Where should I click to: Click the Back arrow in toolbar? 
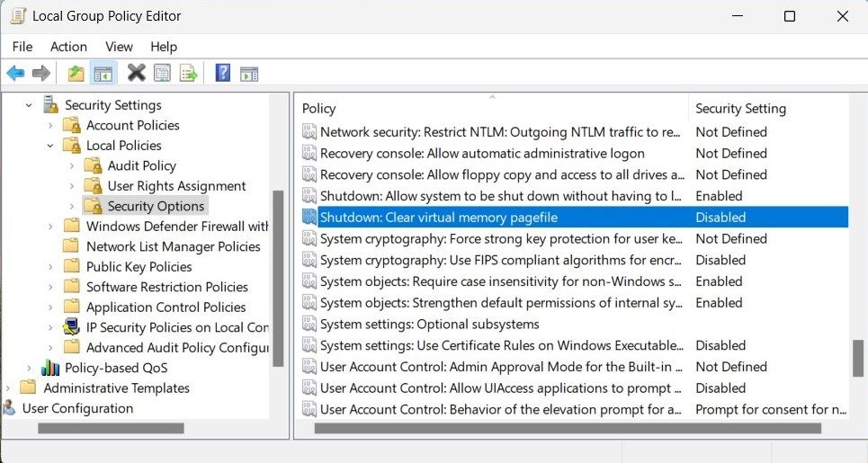click(x=15, y=73)
